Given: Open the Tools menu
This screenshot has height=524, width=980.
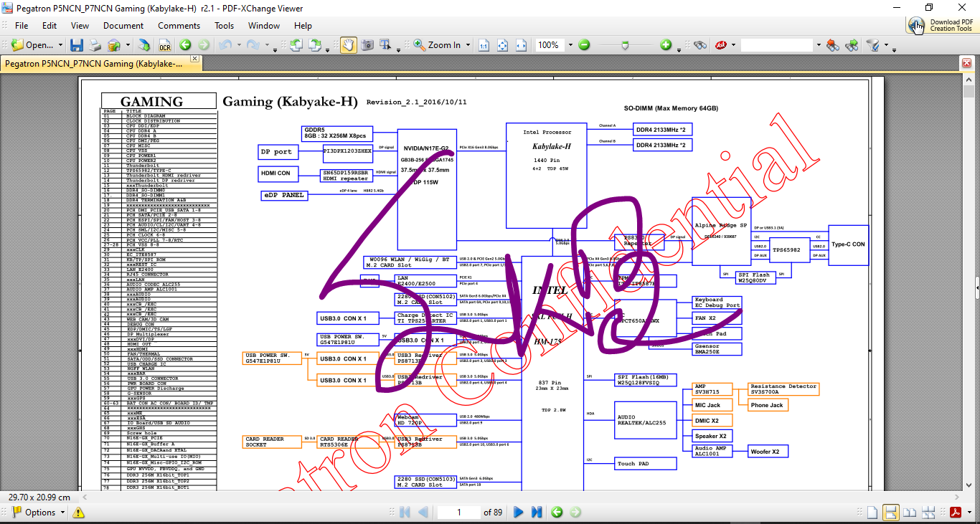Looking at the screenshot, I should pos(225,25).
